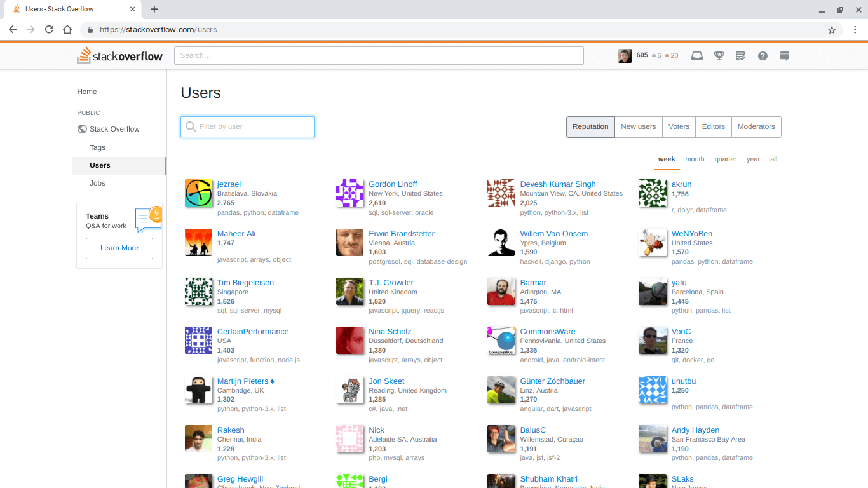Open Erwin Brandstetter's profile link
The image size is (868, 488).
[x=402, y=234]
